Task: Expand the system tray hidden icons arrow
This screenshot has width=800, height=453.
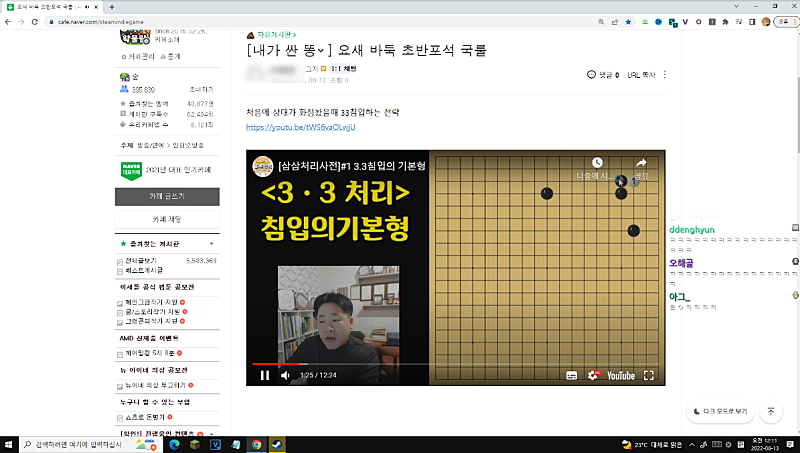Action: click(692, 444)
